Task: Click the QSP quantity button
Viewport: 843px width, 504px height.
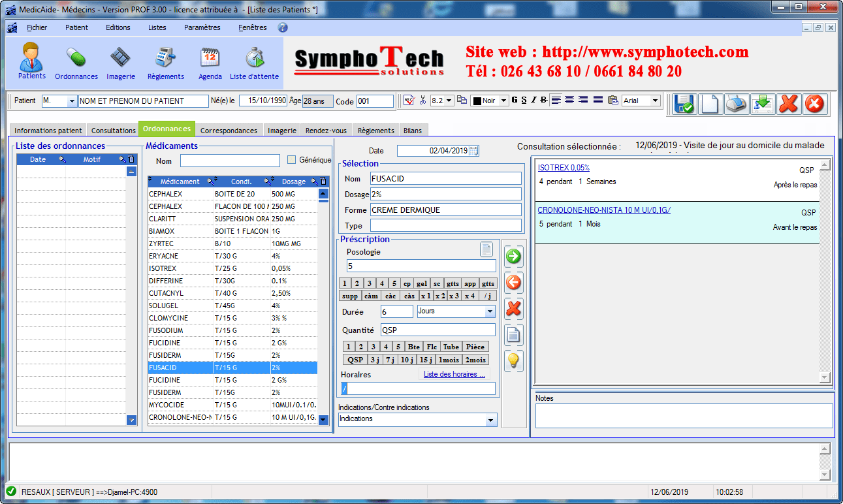Action: pyautogui.click(x=355, y=360)
